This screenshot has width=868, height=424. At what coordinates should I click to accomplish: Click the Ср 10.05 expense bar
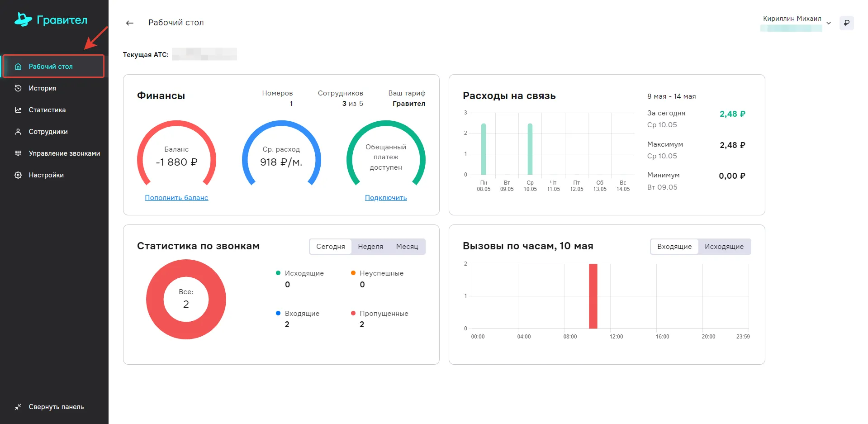click(530, 149)
